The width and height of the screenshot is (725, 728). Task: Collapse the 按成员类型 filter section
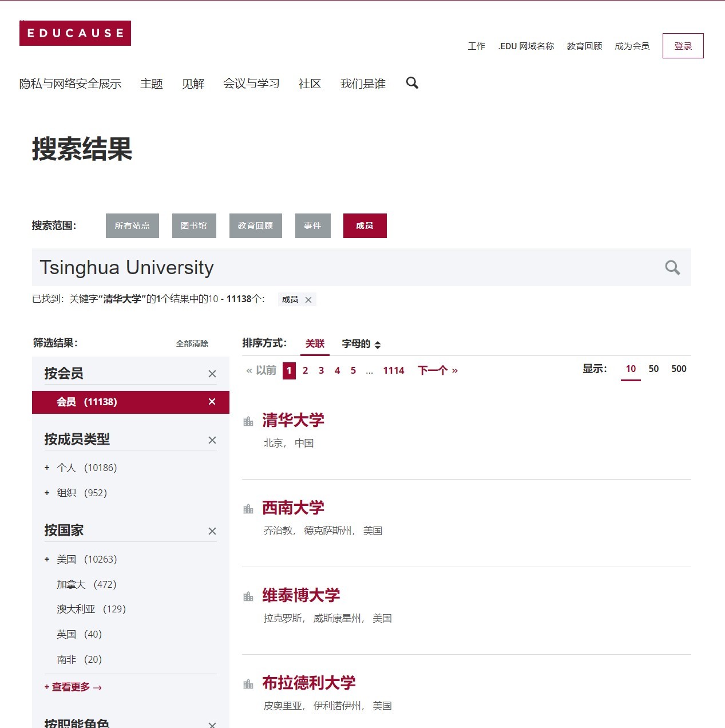click(212, 440)
